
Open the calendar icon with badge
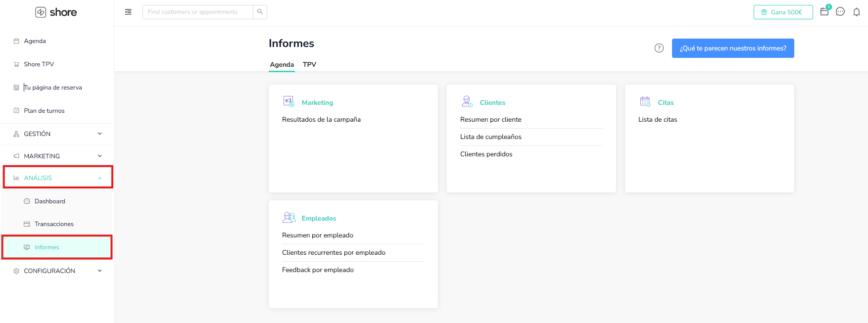pos(824,11)
